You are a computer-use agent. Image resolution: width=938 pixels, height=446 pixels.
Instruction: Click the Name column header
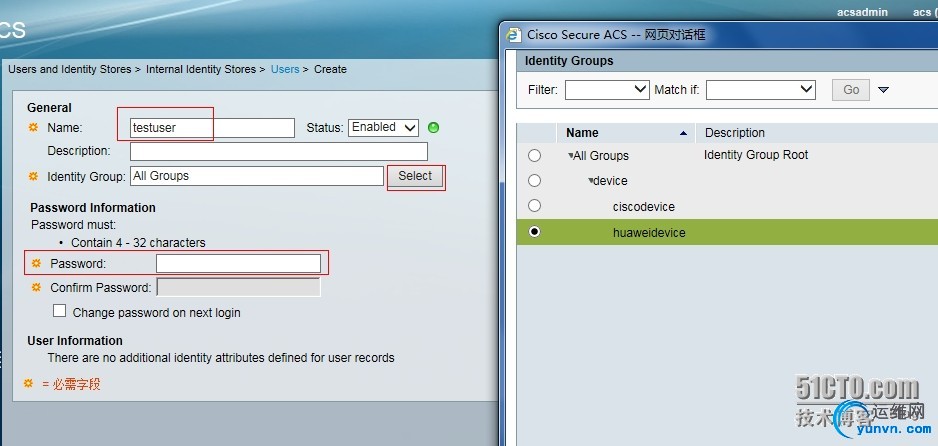[582, 133]
